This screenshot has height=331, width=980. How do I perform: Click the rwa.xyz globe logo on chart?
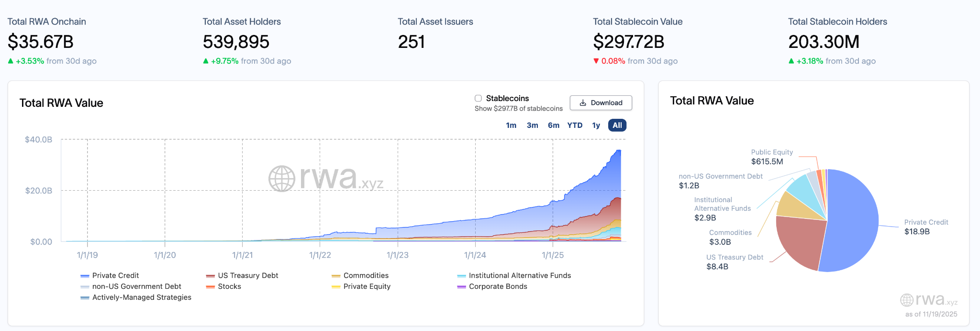[x=282, y=179]
